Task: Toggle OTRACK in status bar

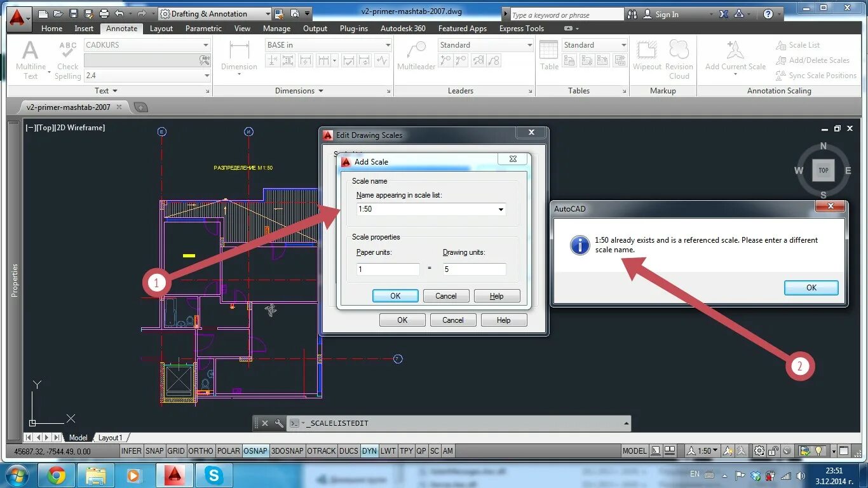Action: 322,451
